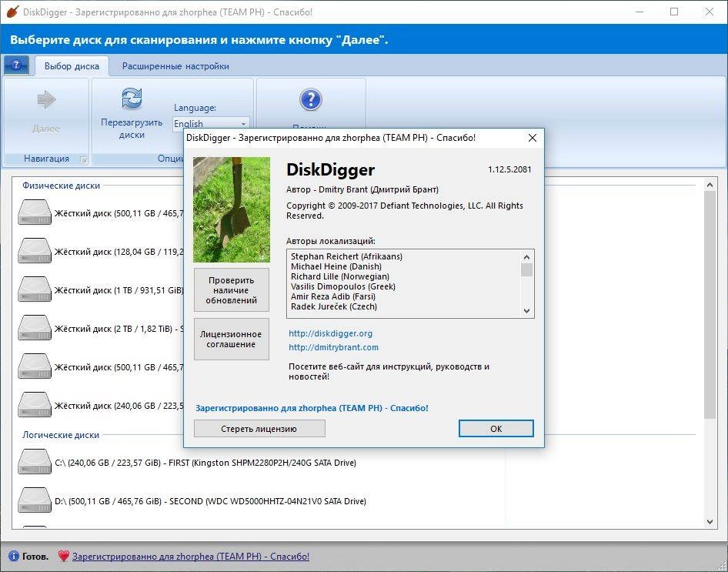Click the C:\ FIRST Kingston drive text

point(205,463)
